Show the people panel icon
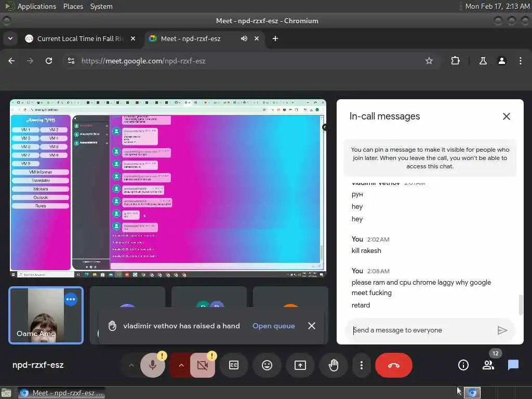The image size is (532, 399). click(488, 365)
